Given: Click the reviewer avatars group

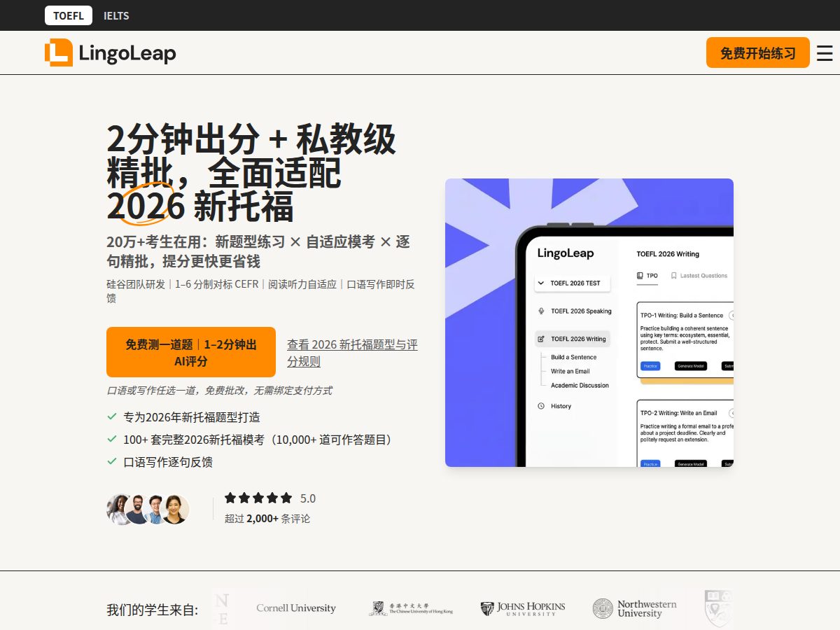Looking at the screenshot, I should 148,510.
